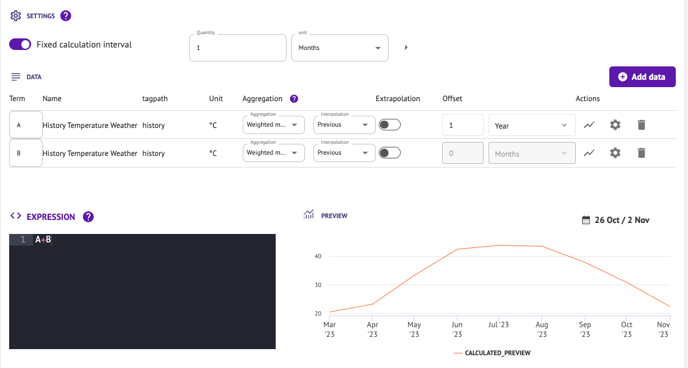Click the Quantity input field
The width and height of the screenshot is (688, 368).
238,48
